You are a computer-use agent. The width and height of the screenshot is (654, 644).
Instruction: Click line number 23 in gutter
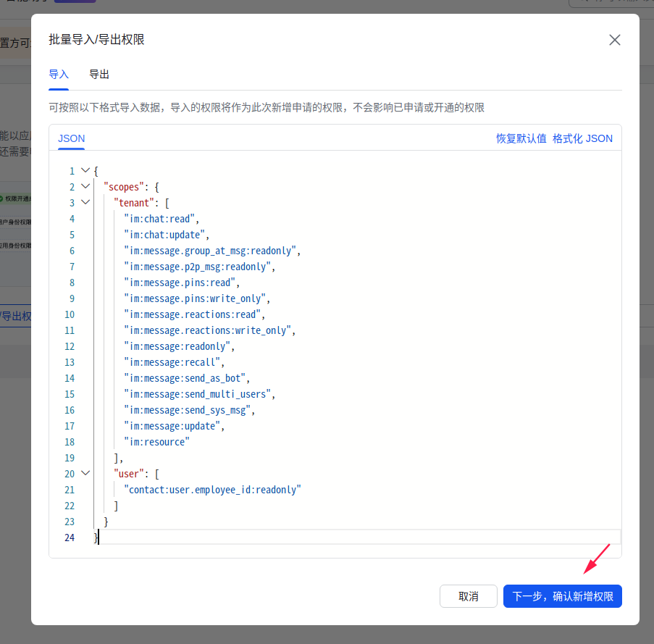(x=70, y=522)
